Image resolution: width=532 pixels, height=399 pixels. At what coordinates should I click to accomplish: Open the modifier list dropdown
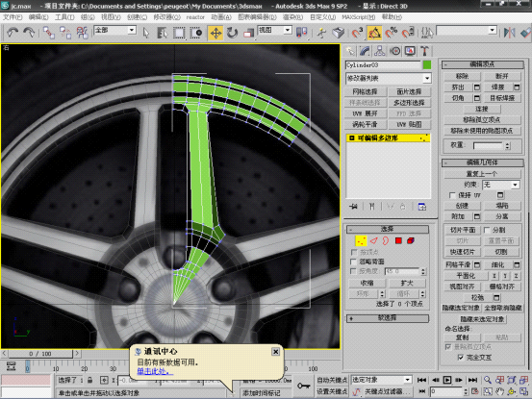pyautogui.click(x=389, y=78)
